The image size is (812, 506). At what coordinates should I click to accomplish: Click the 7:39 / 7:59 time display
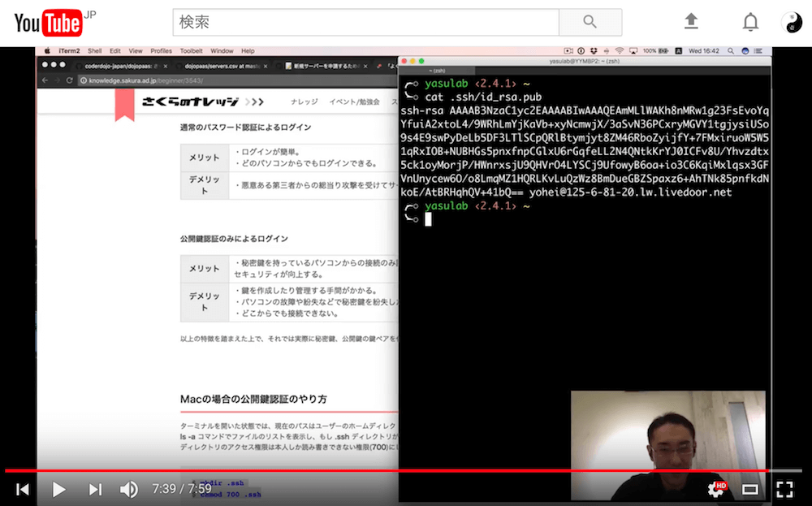[x=182, y=488]
